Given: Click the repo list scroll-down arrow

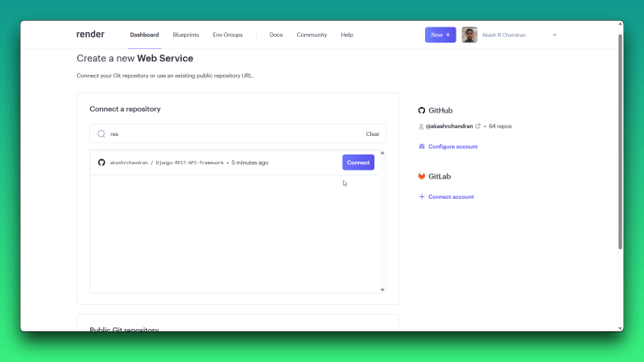Looking at the screenshot, I should pyautogui.click(x=382, y=290).
